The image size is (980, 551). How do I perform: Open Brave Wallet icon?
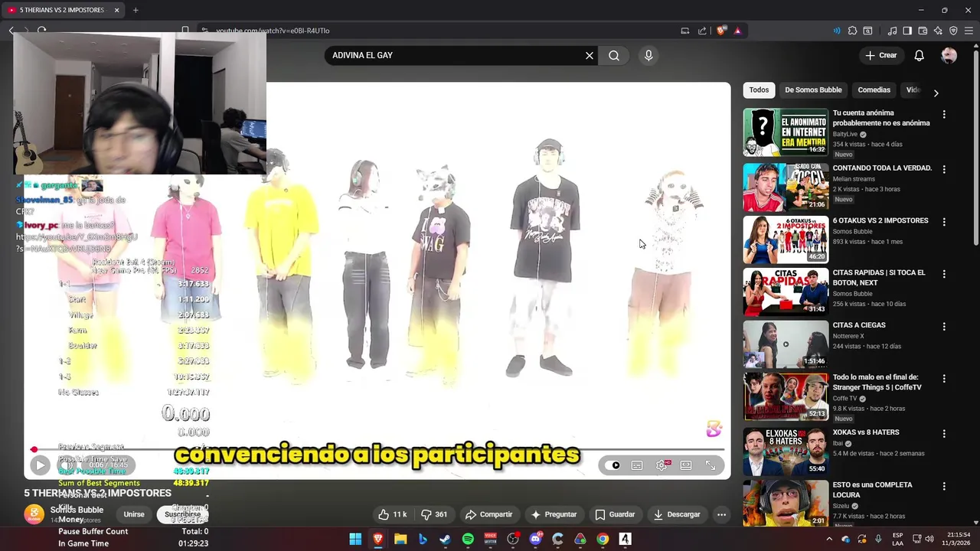[x=923, y=31]
